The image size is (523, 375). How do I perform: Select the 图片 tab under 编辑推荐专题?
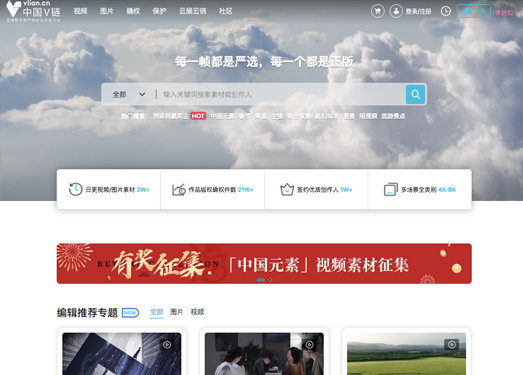[x=177, y=312]
